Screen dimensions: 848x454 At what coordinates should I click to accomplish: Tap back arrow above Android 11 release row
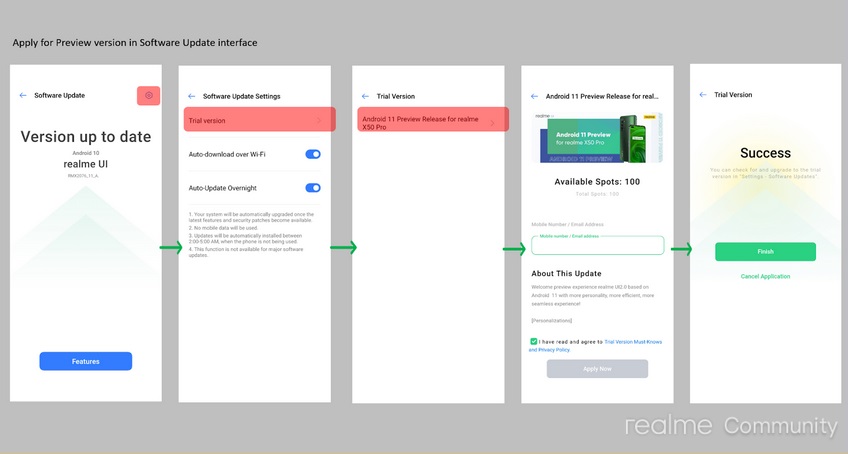(366, 96)
